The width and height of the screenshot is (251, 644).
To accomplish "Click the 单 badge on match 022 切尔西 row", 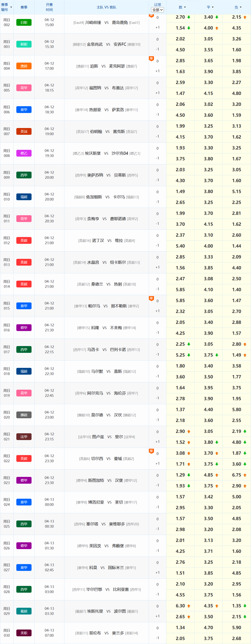I will (x=151, y=451).
